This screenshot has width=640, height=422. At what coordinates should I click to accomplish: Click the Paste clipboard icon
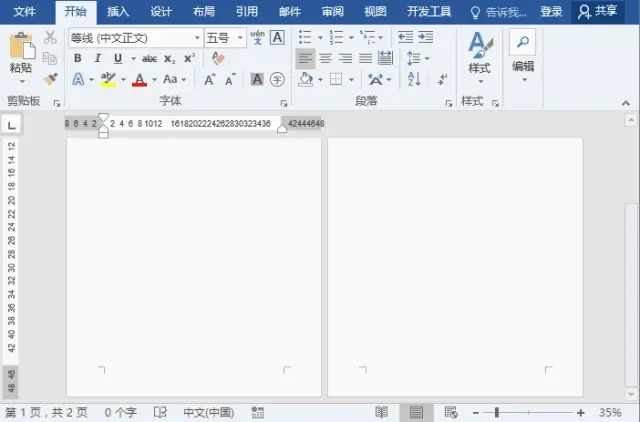coord(22,46)
